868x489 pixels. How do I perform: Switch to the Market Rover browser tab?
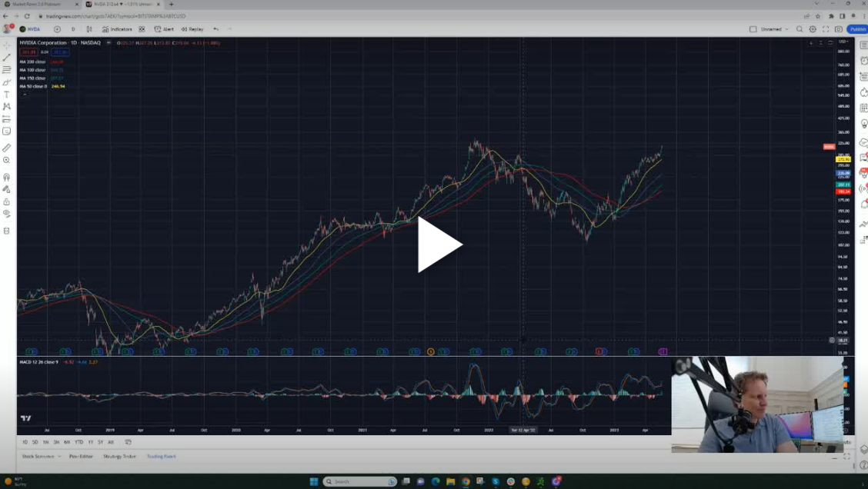click(40, 4)
